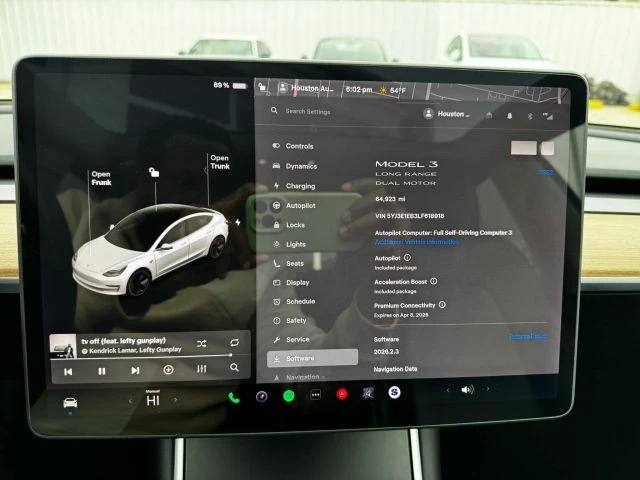640x480 pixels.
Task: Toggle repeat in media player
Action: click(234, 342)
